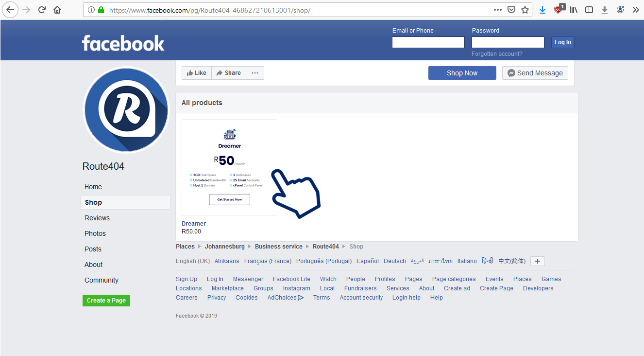Click the Forgotten account link

click(497, 54)
